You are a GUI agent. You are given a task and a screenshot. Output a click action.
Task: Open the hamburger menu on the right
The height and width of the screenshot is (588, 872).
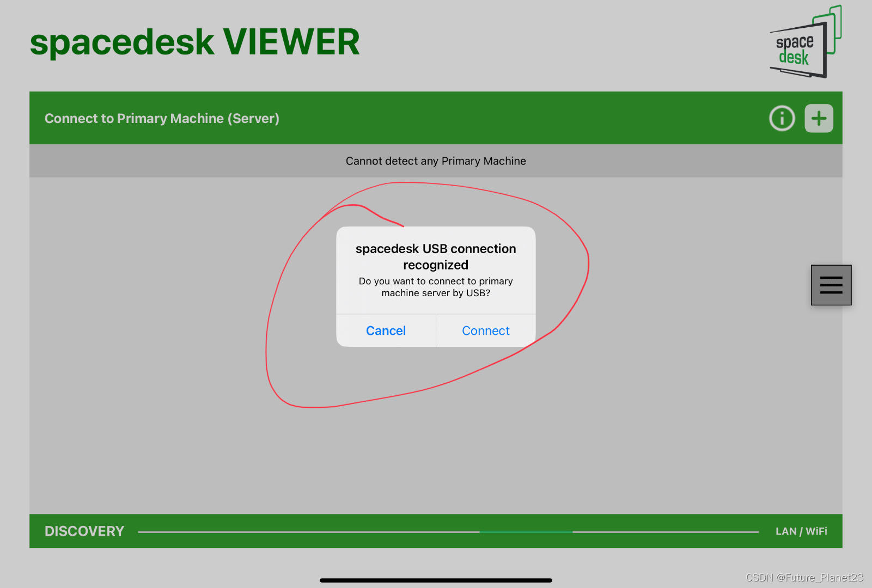831,285
